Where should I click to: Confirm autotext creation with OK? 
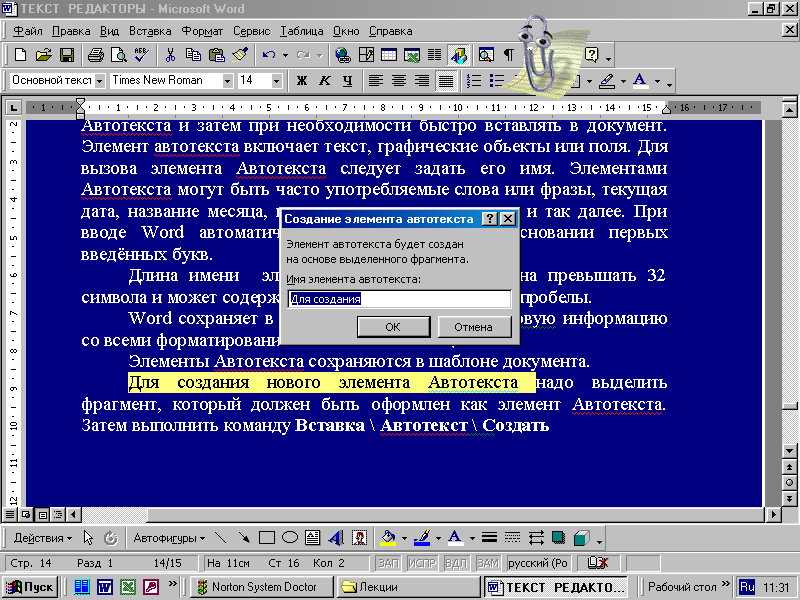pos(393,327)
